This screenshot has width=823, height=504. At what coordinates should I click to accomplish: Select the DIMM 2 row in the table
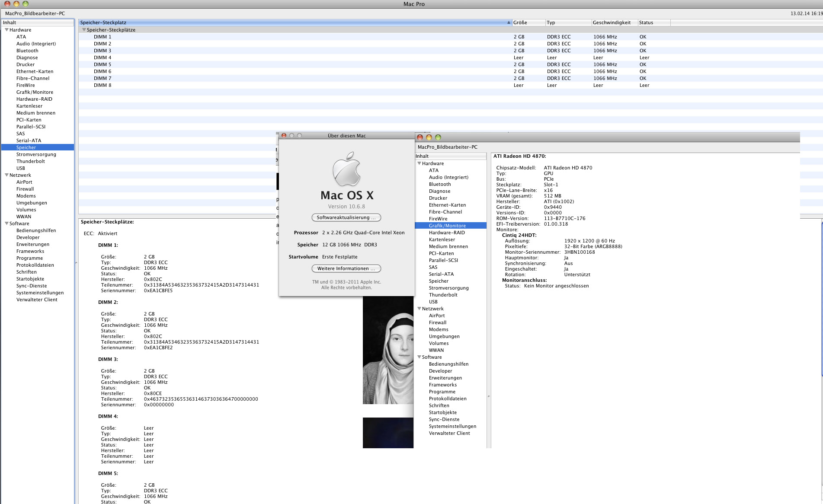click(x=451, y=44)
